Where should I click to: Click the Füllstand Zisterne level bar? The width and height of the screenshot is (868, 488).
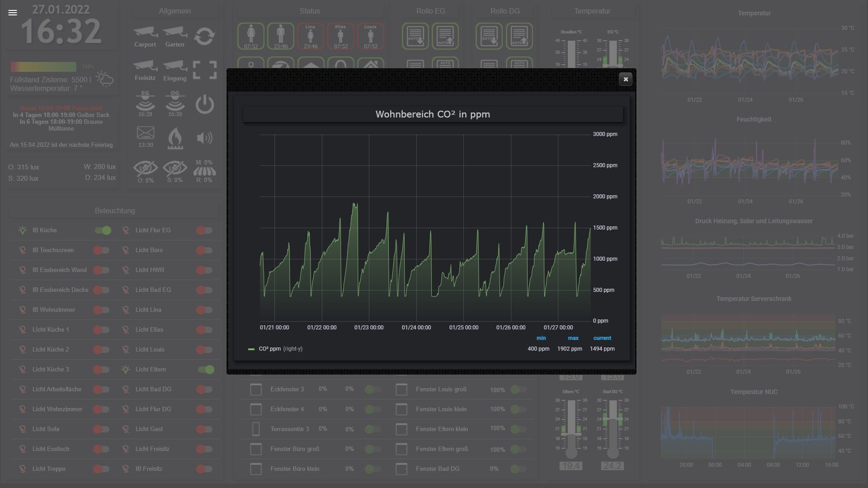click(x=43, y=67)
